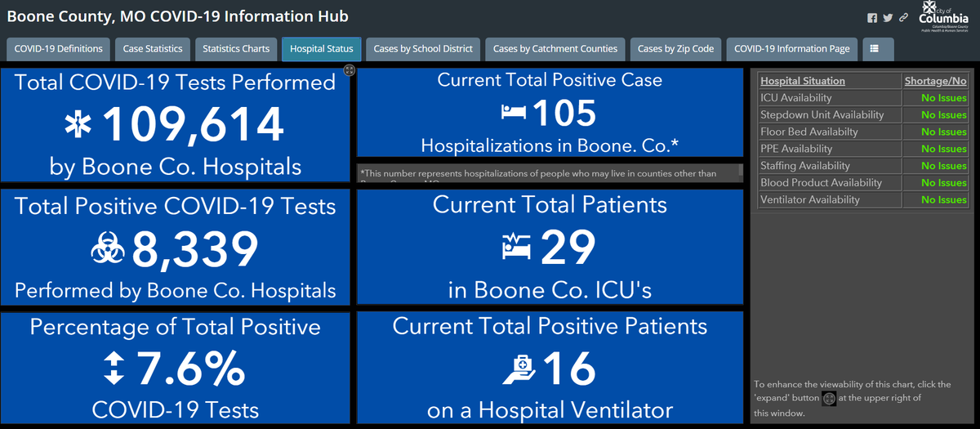This screenshot has width=980, height=429.
Task: Select the Cases by School District tab
Action: click(423, 49)
